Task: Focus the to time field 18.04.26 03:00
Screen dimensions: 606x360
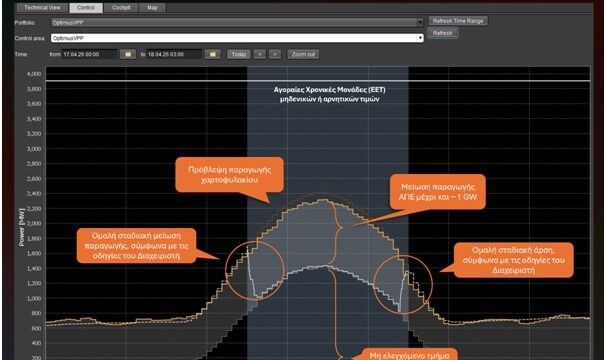Action: pyautogui.click(x=174, y=54)
